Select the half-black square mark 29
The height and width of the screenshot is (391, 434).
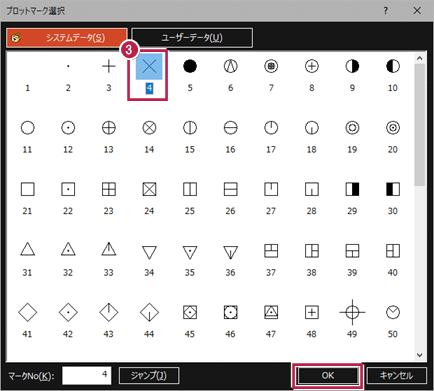pos(352,189)
